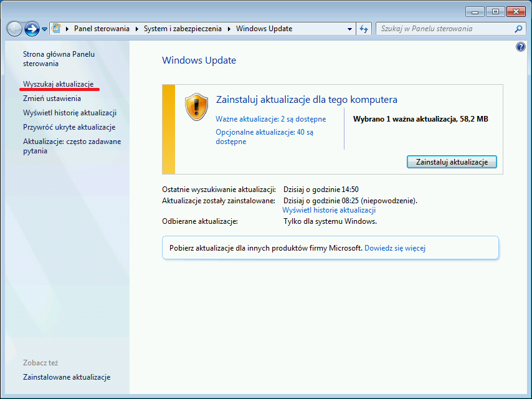Click sidebar Wyświetl historię aktualizacji link
The width and height of the screenshot is (532, 399).
coord(70,113)
